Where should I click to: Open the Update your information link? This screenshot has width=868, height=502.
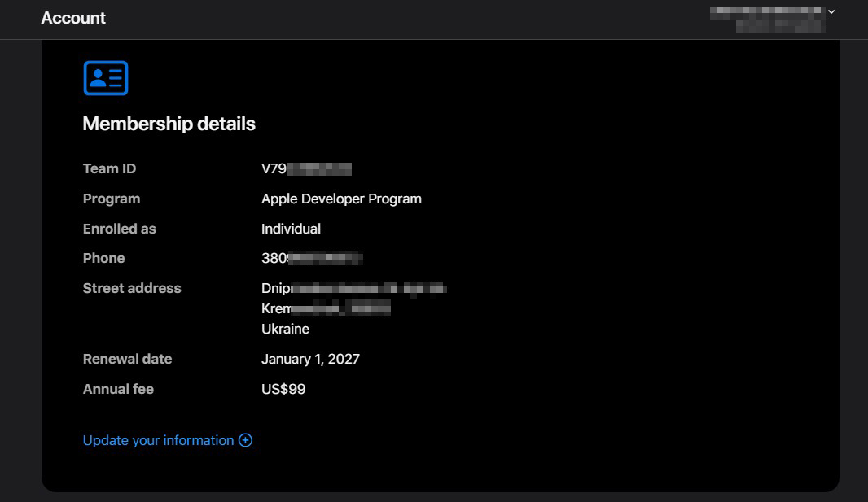(x=158, y=440)
